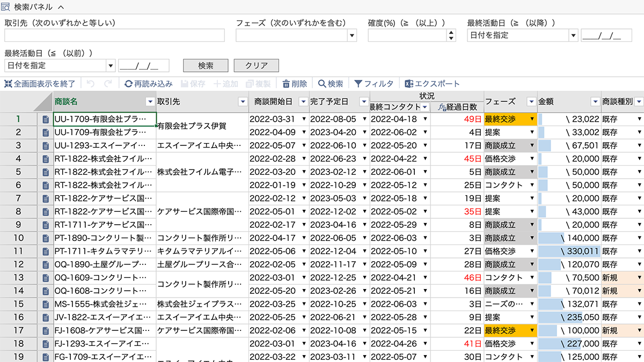Click the エクスポート Excel icon
The width and height of the screenshot is (644, 362).
pyautogui.click(x=408, y=84)
